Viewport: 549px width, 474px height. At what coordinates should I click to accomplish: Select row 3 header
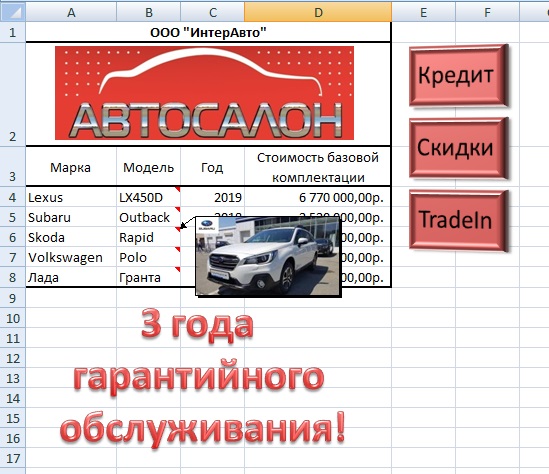point(13,166)
